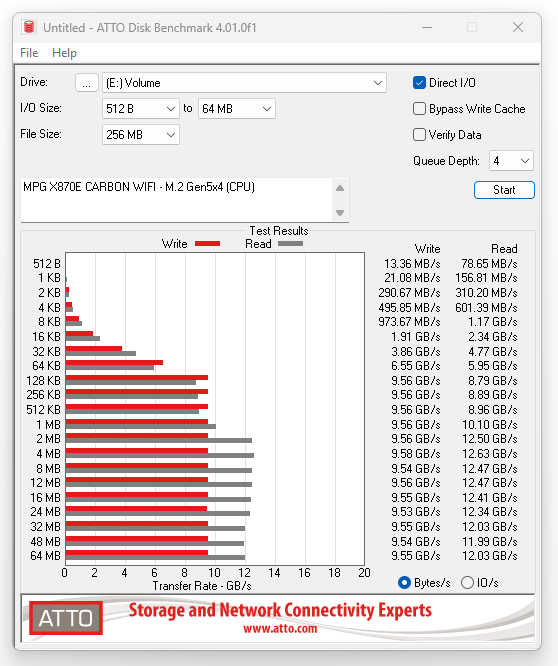Click the ATTO Disk Benchmark title bar icon
The height and width of the screenshot is (666, 558).
(x=29, y=27)
